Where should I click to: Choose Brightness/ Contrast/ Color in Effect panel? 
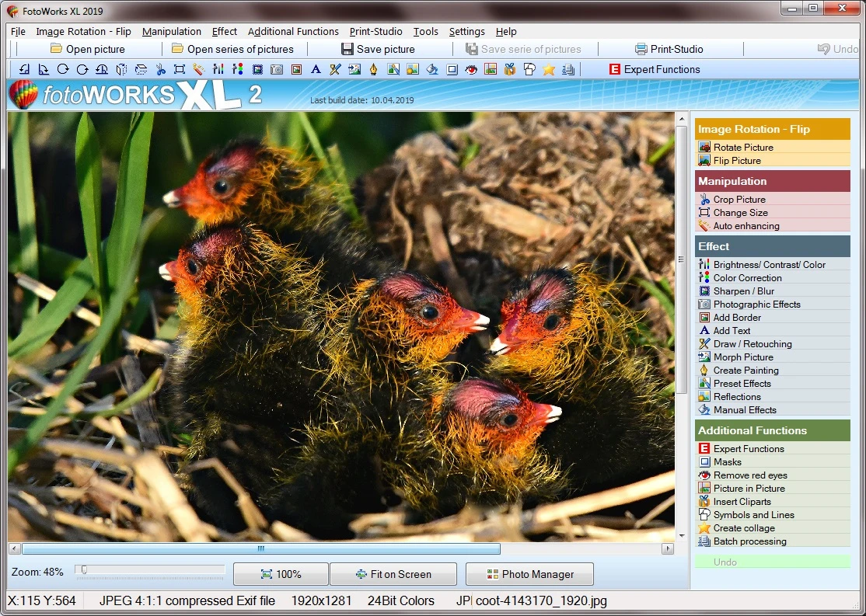coord(769,265)
